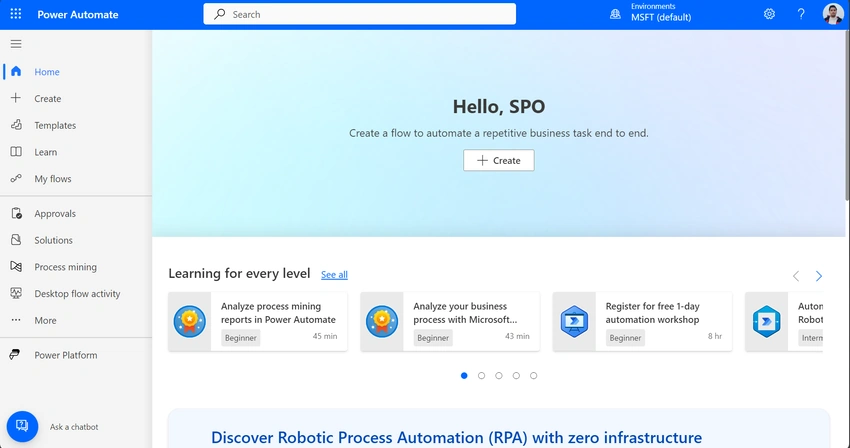
Task: Click the Approvals sidebar icon
Action: pos(16,213)
